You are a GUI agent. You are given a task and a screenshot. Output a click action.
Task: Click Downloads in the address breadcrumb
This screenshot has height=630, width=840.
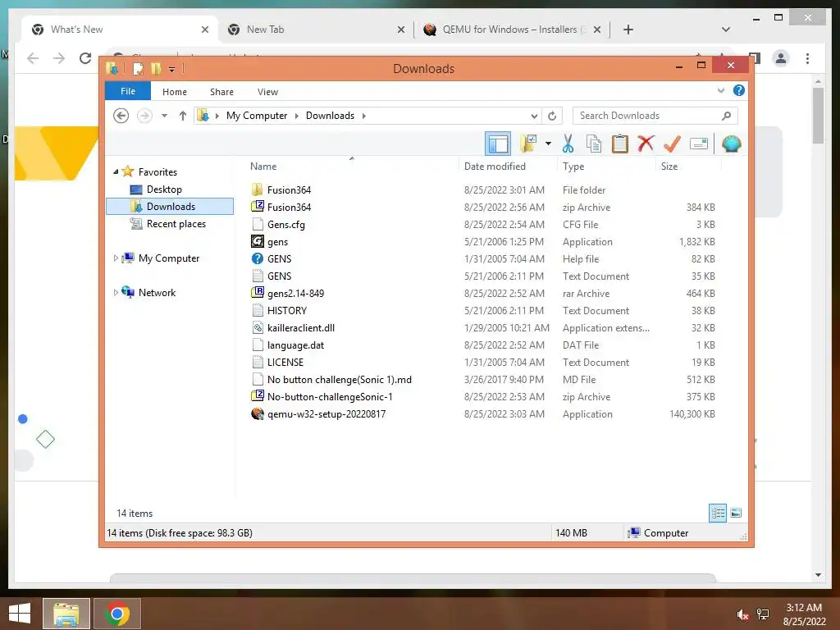pyautogui.click(x=330, y=116)
